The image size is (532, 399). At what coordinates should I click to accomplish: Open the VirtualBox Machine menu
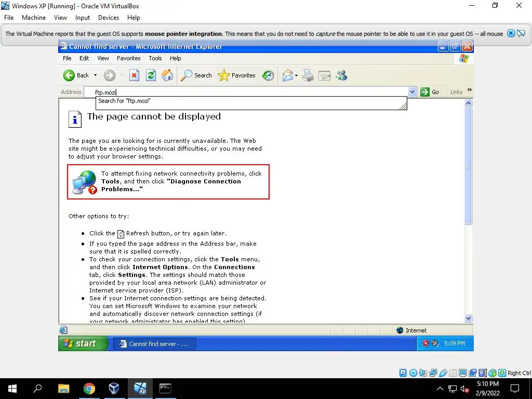point(34,18)
